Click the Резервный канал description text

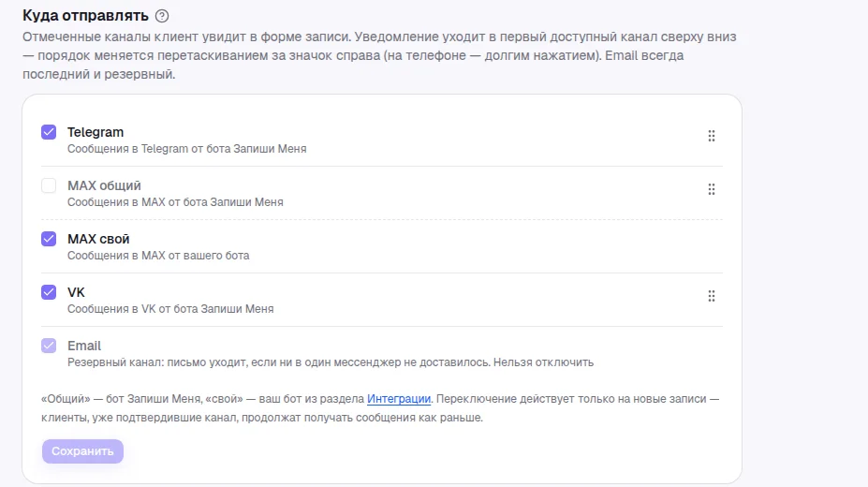tap(331, 362)
